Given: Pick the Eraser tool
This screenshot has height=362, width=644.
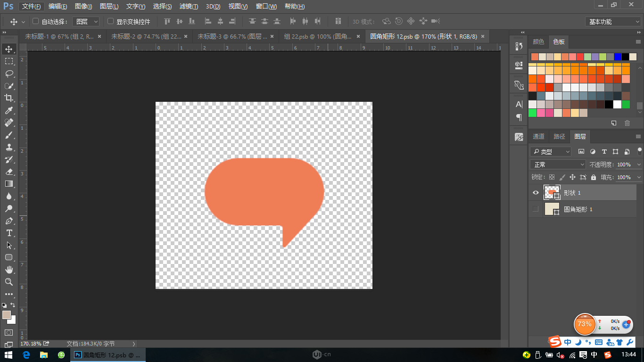Looking at the screenshot, I should click(x=9, y=172).
